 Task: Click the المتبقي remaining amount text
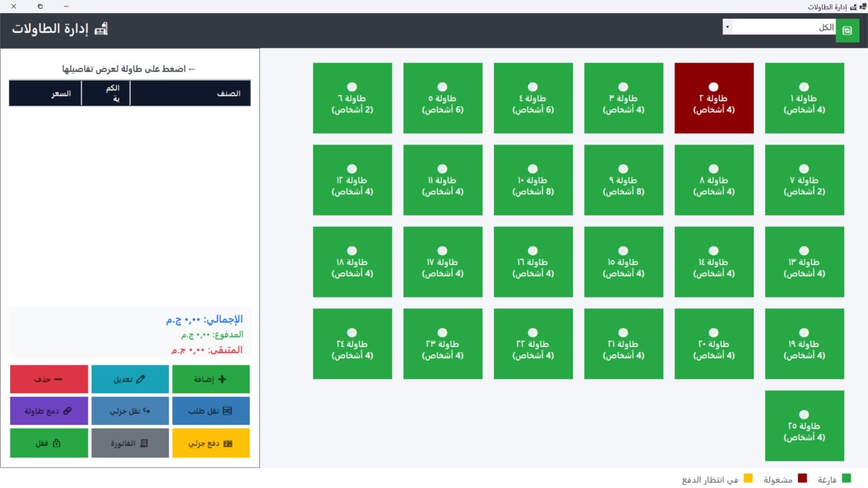pyautogui.click(x=207, y=350)
